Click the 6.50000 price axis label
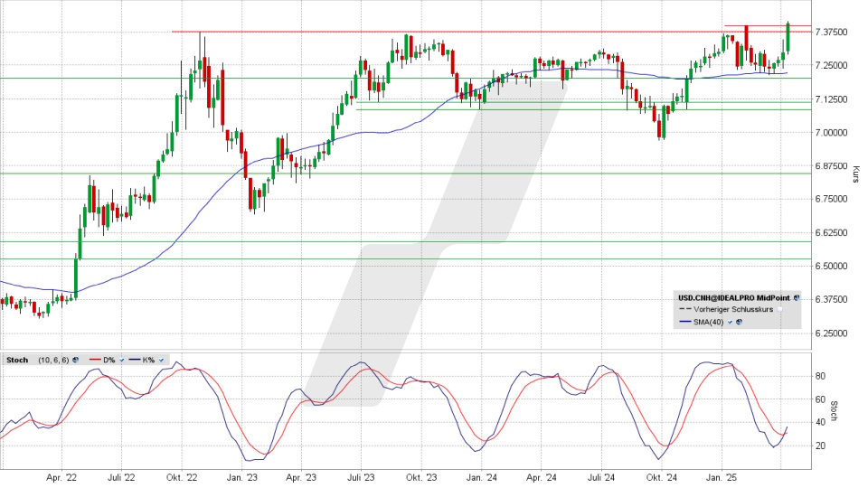The height and width of the screenshot is (488, 868). click(x=832, y=266)
